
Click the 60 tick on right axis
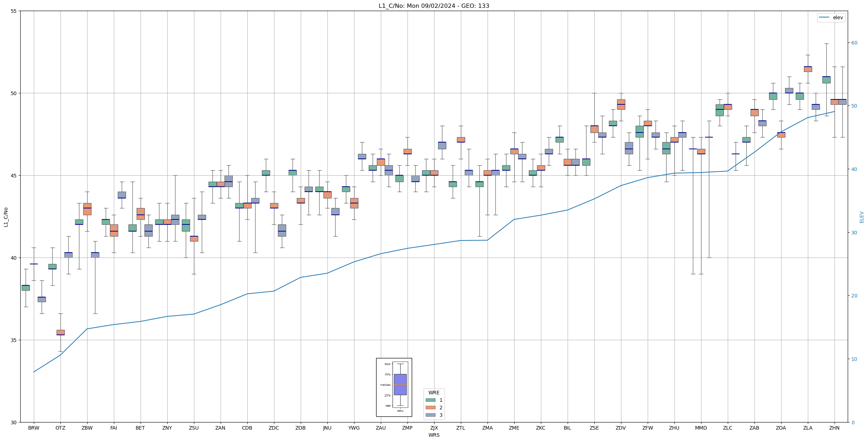(854, 43)
